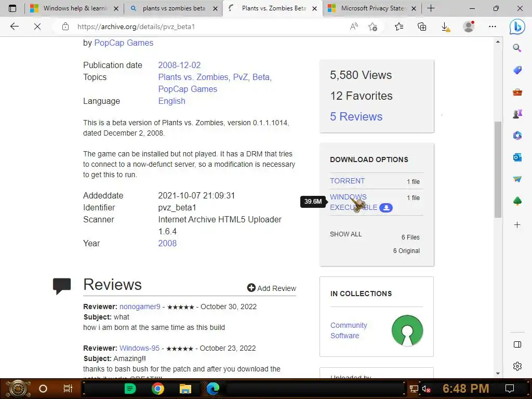Add this page to favorites

(373, 26)
